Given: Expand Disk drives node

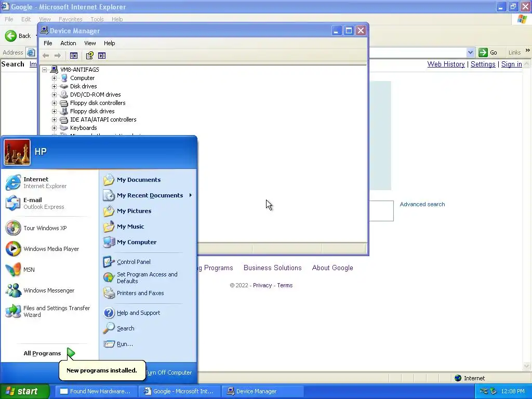Looking at the screenshot, I should (x=54, y=87).
